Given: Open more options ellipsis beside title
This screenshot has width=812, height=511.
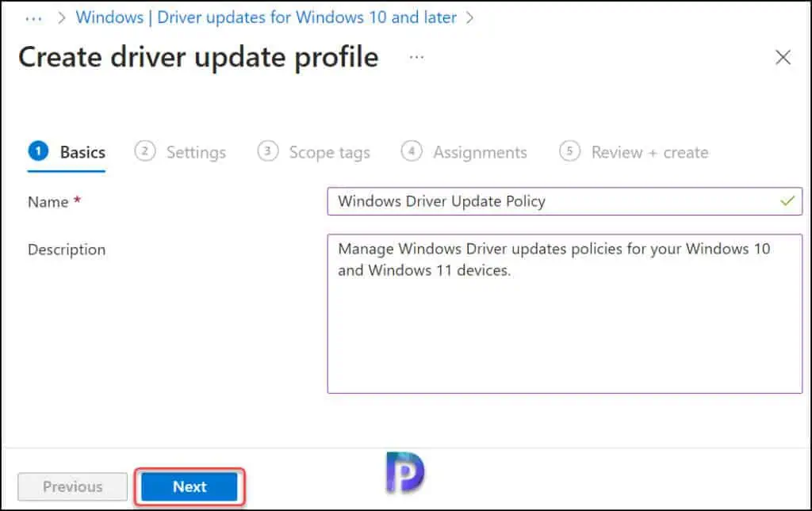Looking at the screenshot, I should pyautogui.click(x=416, y=57).
